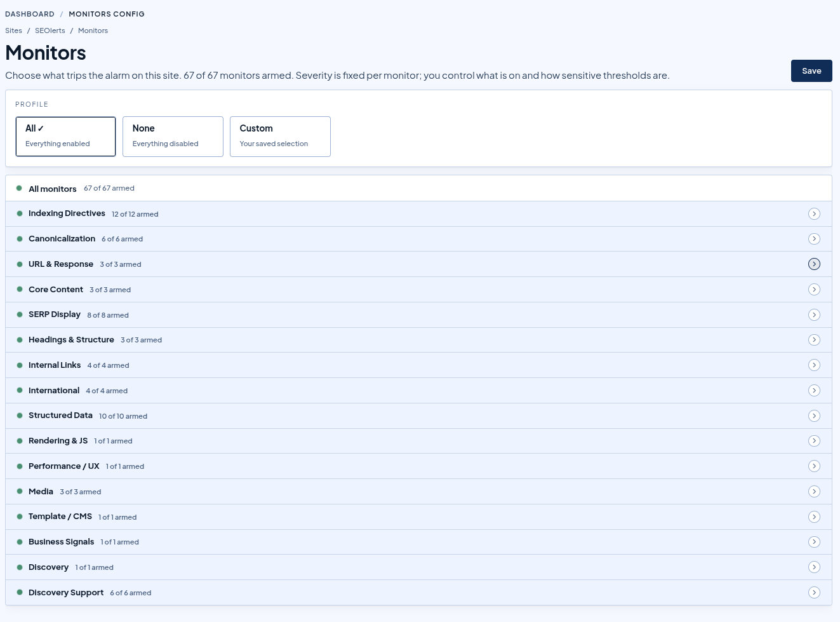Viewport: 840px width, 622px height.
Task: Open the Media chevron icon
Action: (814, 492)
